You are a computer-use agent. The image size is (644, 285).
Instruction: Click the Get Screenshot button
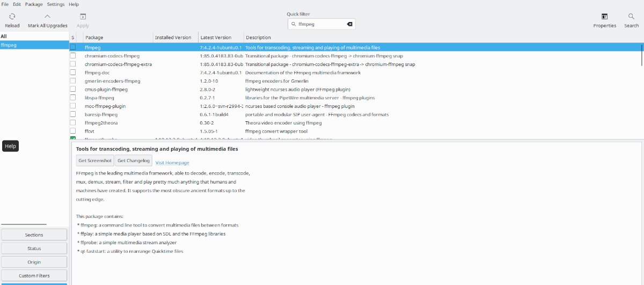(95, 160)
